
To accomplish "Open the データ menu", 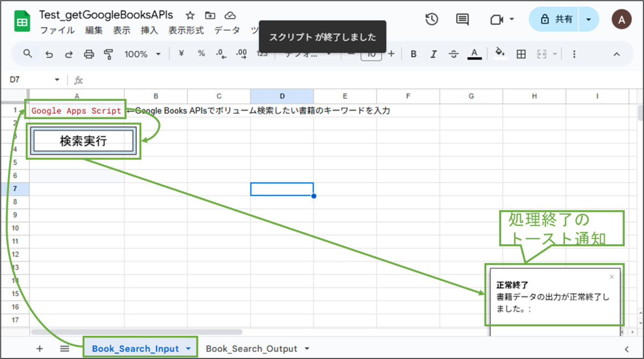I will tap(227, 31).
